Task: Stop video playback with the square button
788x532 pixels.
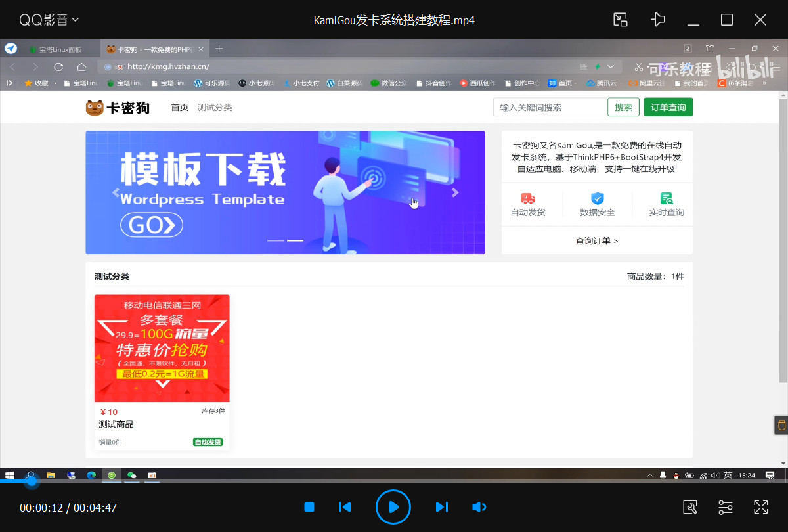Action: click(x=309, y=507)
